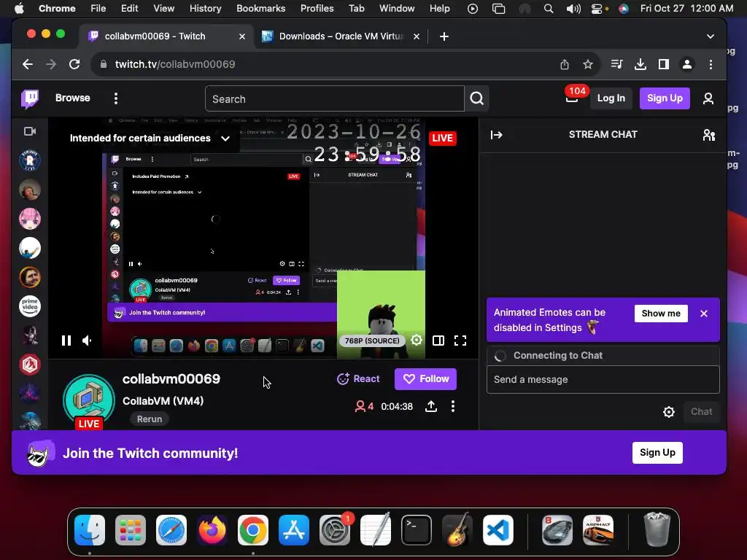Open System Preferences in the Dock
Viewport: 747px width, 560px height.
click(335, 530)
